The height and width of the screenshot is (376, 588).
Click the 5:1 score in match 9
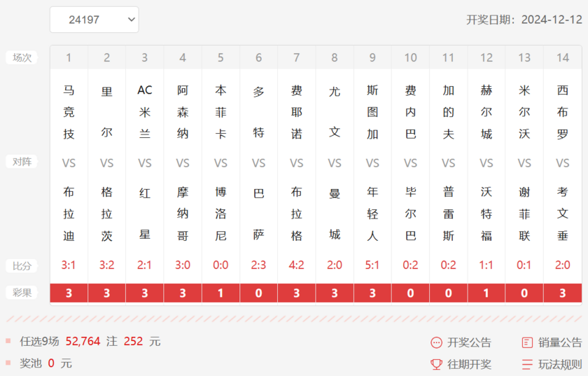point(372,265)
